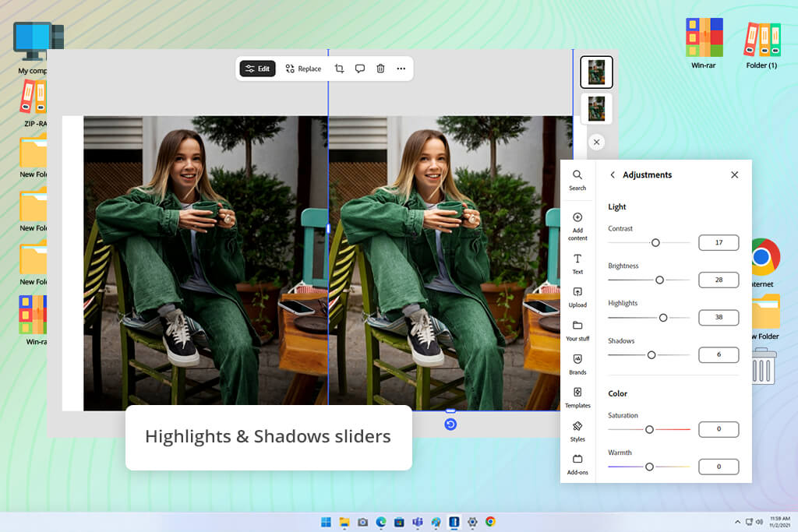Viewport: 798px width, 532px height.
Task: Select the Text tool in the sidebar
Action: pyautogui.click(x=577, y=265)
